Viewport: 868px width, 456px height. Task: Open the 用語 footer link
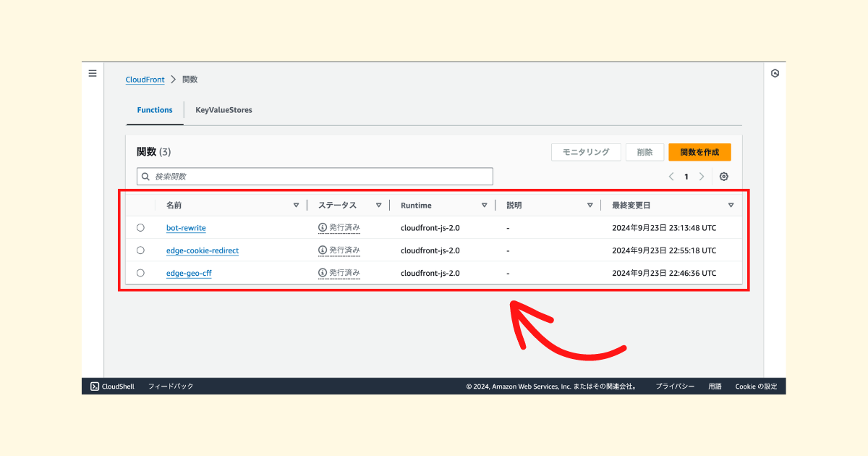click(x=715, y=387)
